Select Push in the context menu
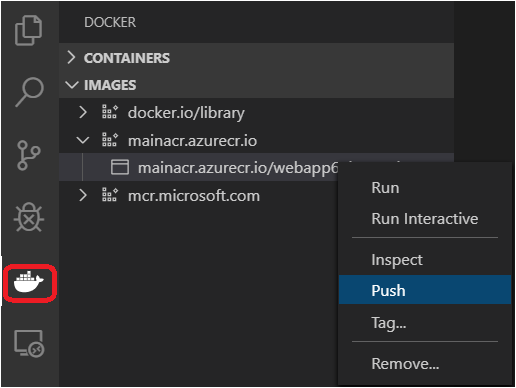516x388 pixels. (425, 290)
